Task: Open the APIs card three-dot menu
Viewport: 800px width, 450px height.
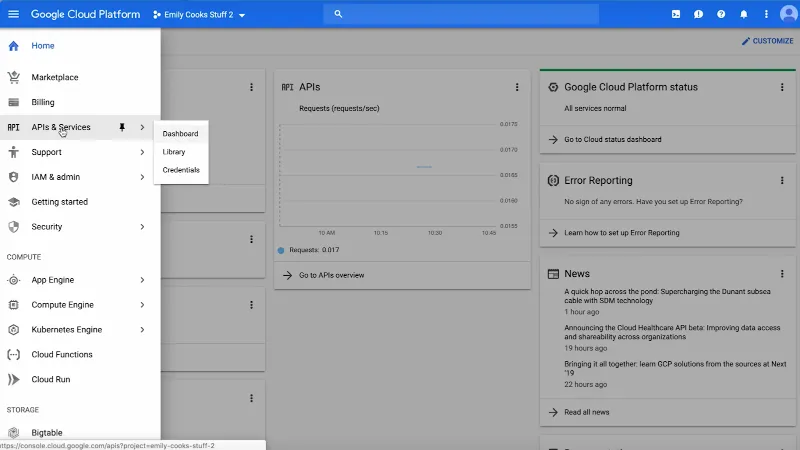Action: (x=517, y=87)
